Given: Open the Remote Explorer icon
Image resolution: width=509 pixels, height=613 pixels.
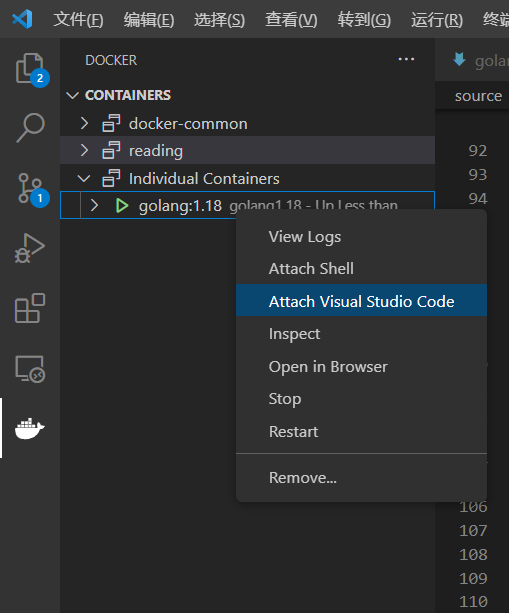Looking at the screenshot, I should [30, 369].
